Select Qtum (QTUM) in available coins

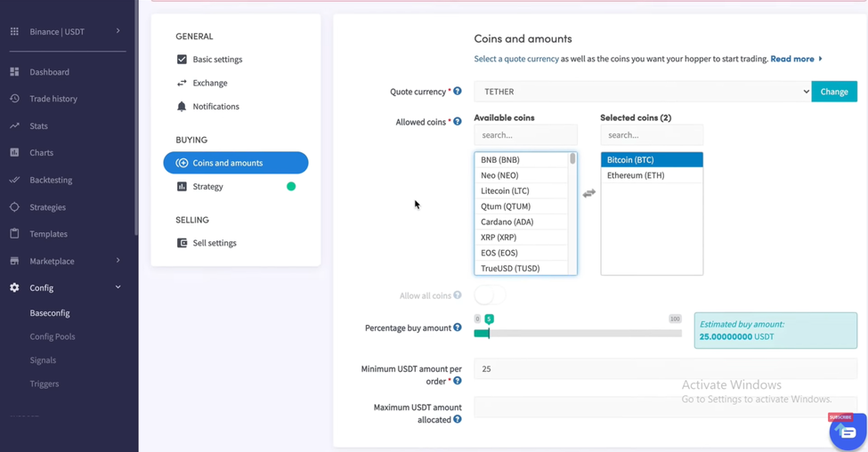tap(522, 206)
